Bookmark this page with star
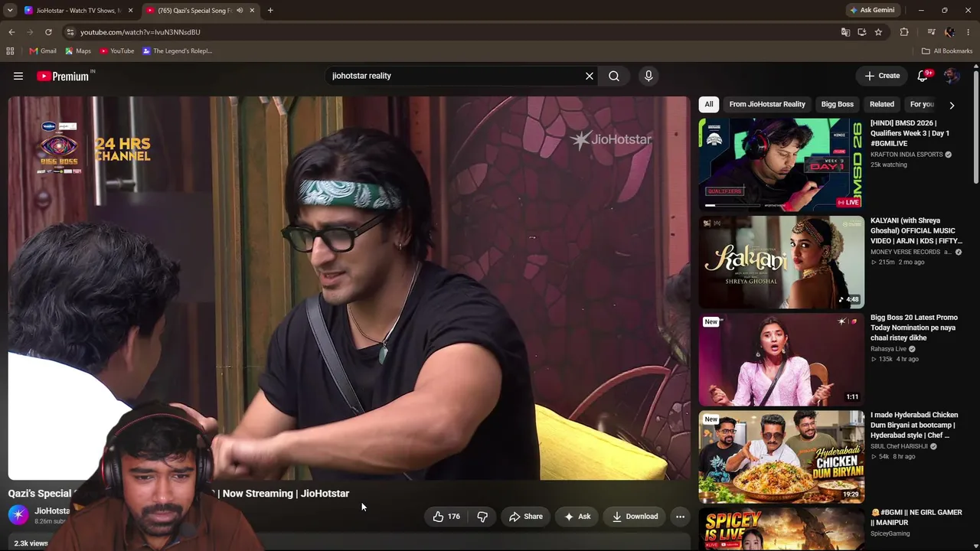Viewport: 980px width, 551px height. click(x=878, y=32)
